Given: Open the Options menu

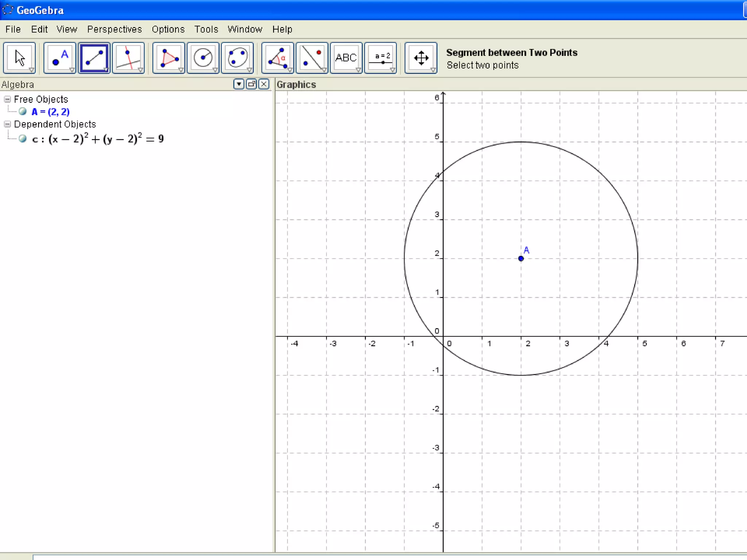Looking at the screenshot, I should pyautogui.click(x=168, y=29).
